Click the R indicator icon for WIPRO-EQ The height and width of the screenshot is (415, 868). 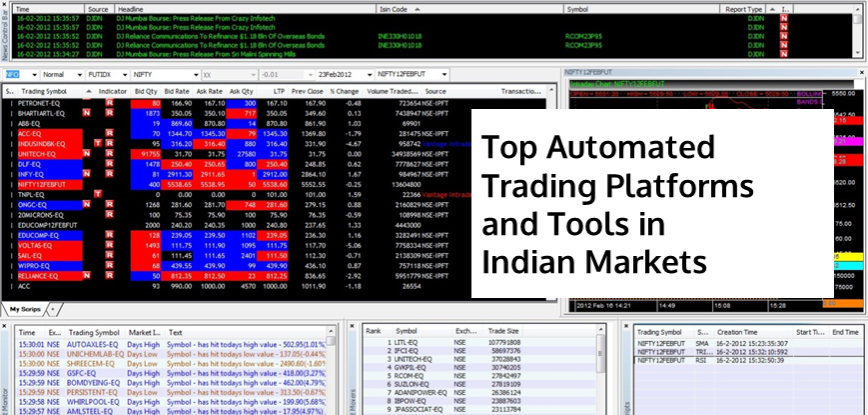coord(110,264)
